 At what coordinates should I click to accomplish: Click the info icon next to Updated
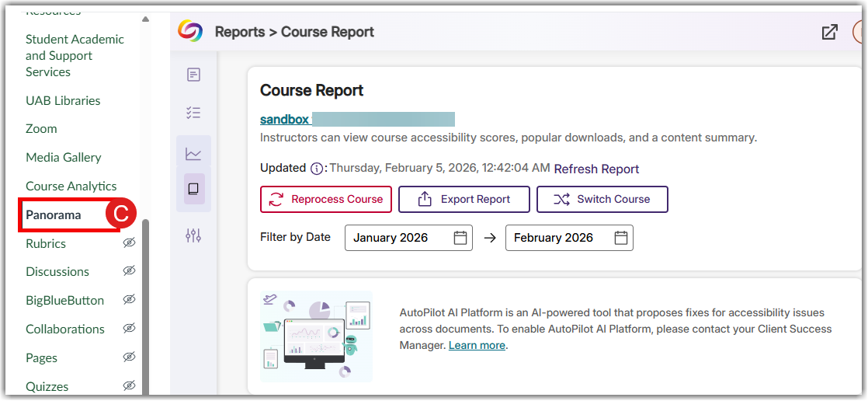click(316, 169)
